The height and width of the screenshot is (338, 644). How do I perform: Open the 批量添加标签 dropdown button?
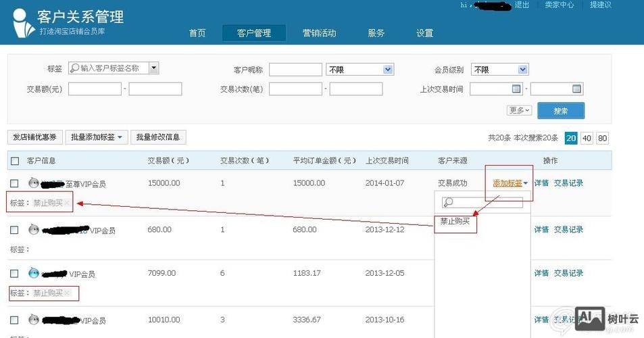pyautogui.click(x=97, y=137)
